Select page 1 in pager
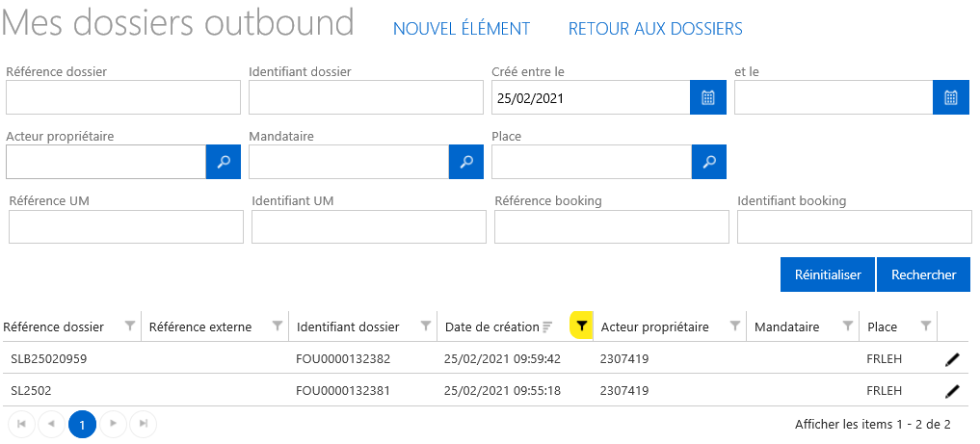 [x=83, y=424]
